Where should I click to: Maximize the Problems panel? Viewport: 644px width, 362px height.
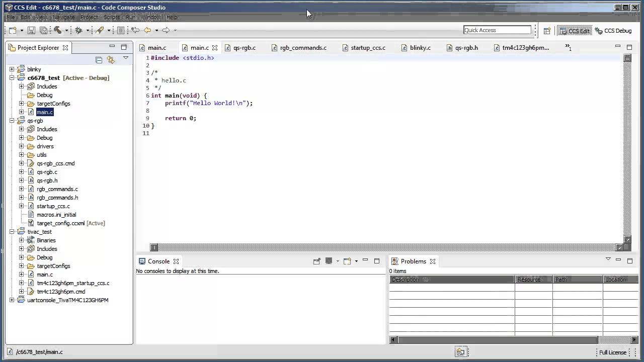tap(629, 261)
